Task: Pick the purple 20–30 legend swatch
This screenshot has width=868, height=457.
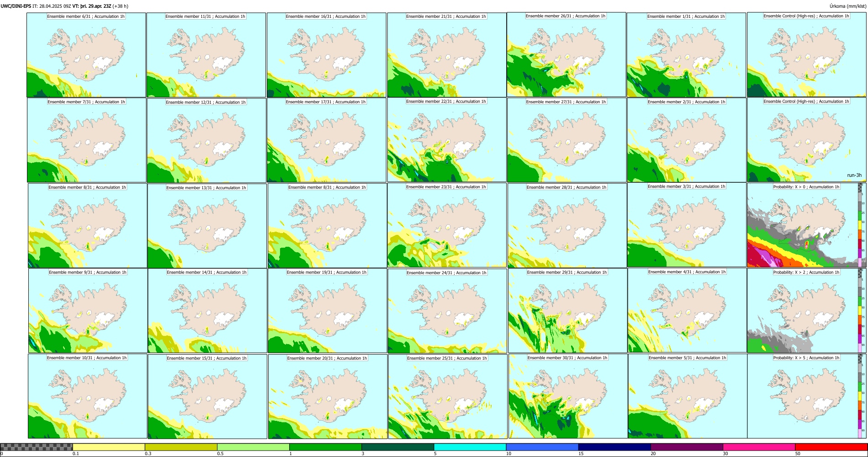Action: coord(687,447)
